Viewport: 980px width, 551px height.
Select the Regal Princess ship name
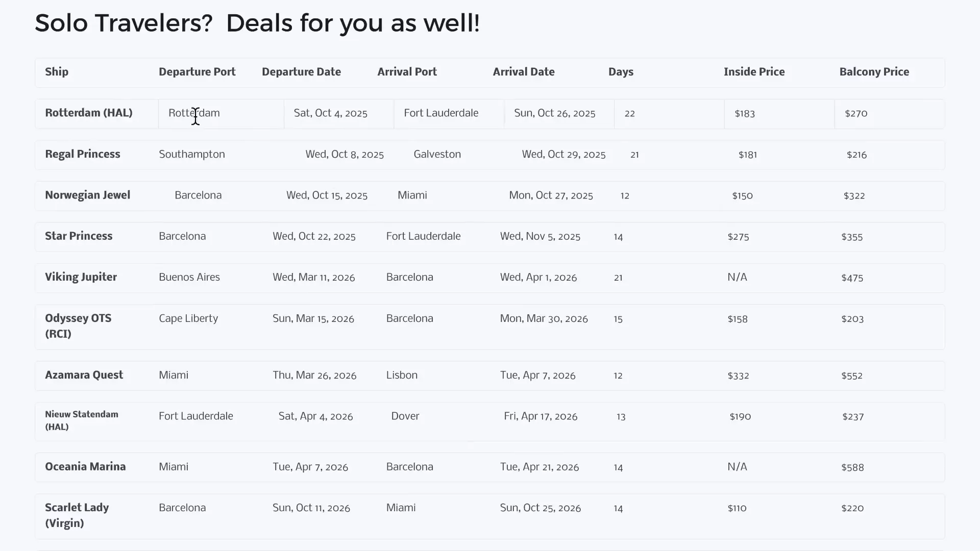pos(83,154)
